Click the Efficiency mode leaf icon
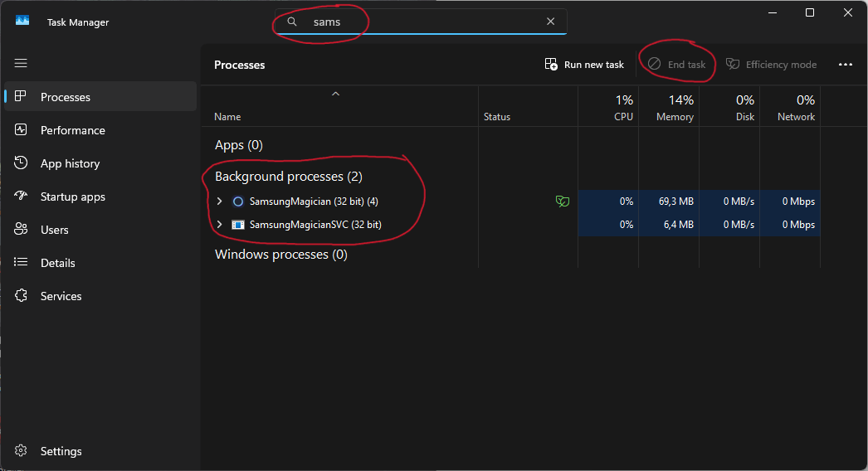868x471 pixels. 733,64
